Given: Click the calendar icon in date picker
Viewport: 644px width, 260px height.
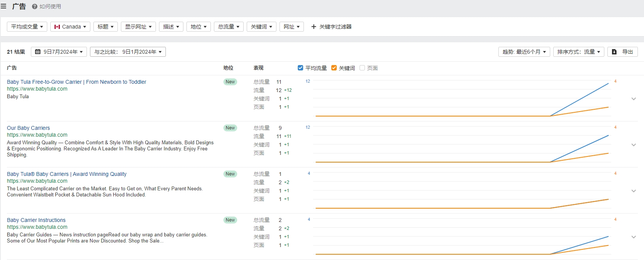Looking at the screenshot, I should coord(38,52).
